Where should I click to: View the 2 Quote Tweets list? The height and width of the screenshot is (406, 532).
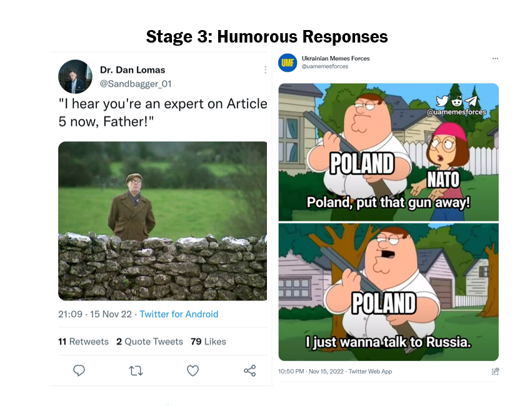coord(149,342)
